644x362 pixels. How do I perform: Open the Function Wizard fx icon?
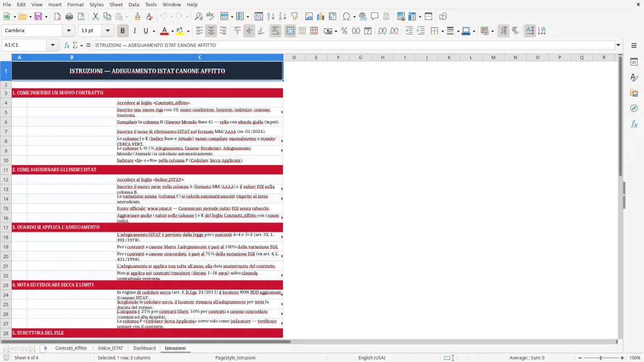(67, 45)
